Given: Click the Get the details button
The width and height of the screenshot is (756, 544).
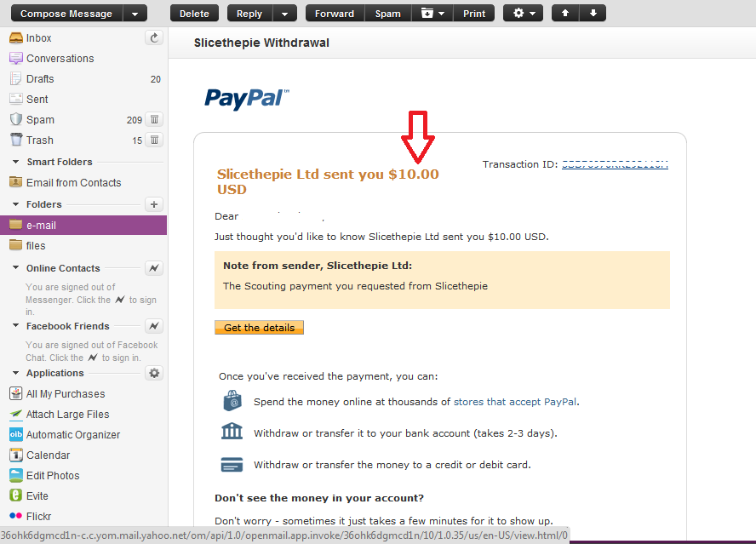Looking at the screenshot, I should point(259,328).
